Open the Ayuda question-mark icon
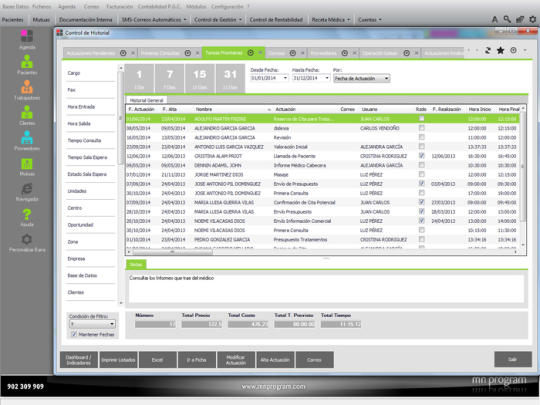 click(27, 214)
